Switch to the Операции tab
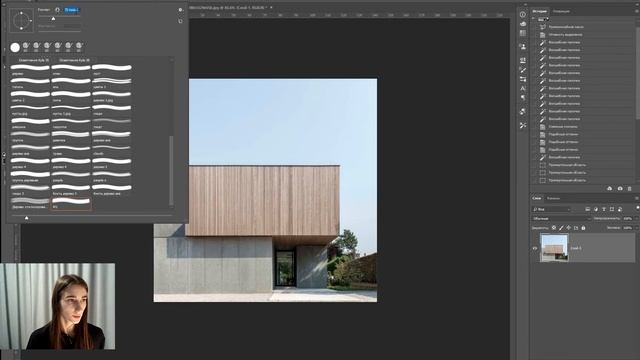The width and height of the screenshot is (640, 360). pyautogui.click(x=561, y=11)
